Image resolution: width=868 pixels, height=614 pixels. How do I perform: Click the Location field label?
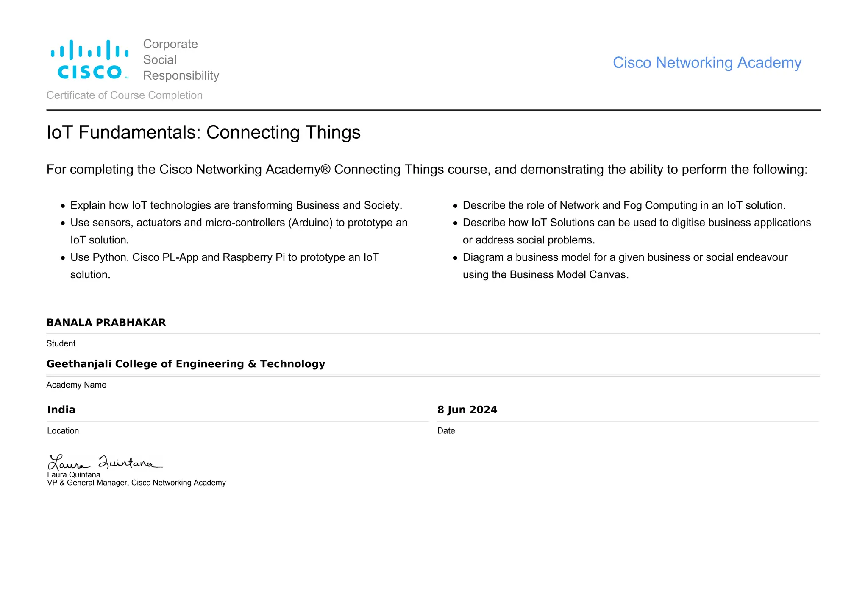click(x=63, y=431)
